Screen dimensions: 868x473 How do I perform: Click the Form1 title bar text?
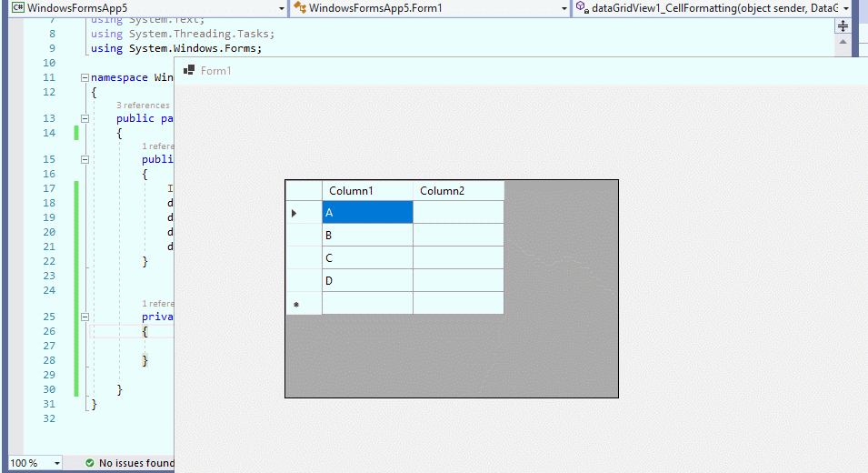216,70
